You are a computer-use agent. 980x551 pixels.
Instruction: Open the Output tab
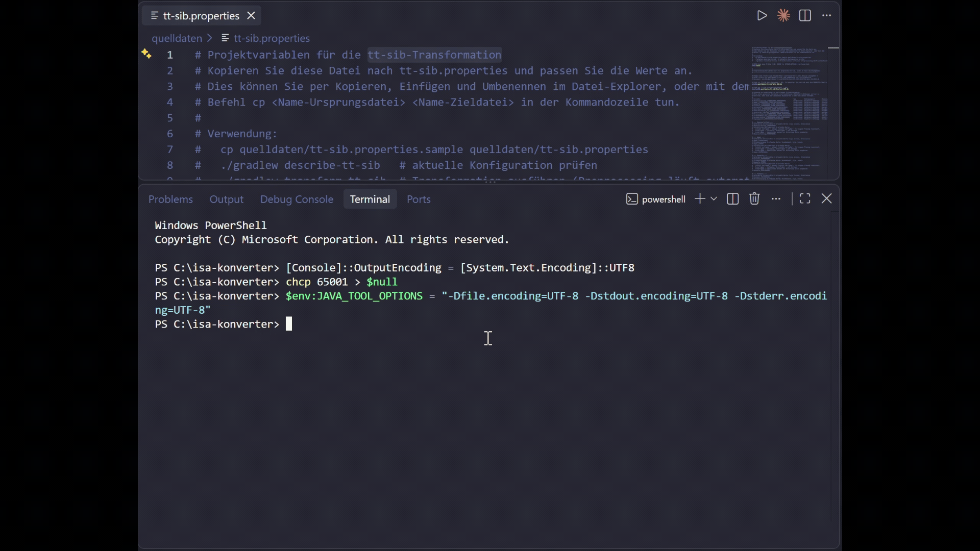(x=227, y=199)
